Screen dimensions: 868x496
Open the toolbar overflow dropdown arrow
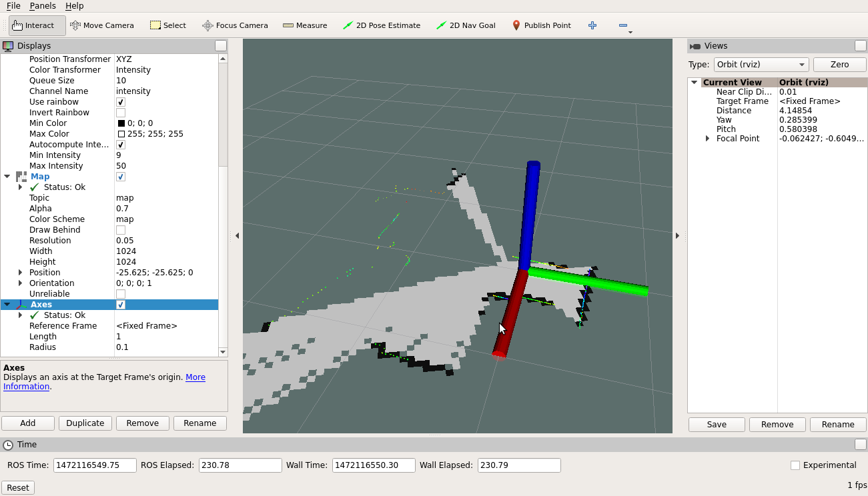(x=630, y=32)
